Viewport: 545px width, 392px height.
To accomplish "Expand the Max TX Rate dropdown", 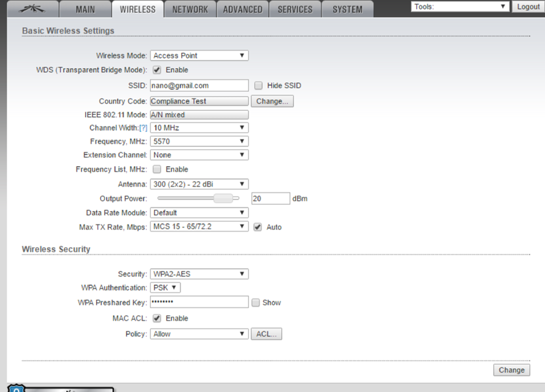I will click(x=199, y=227).
